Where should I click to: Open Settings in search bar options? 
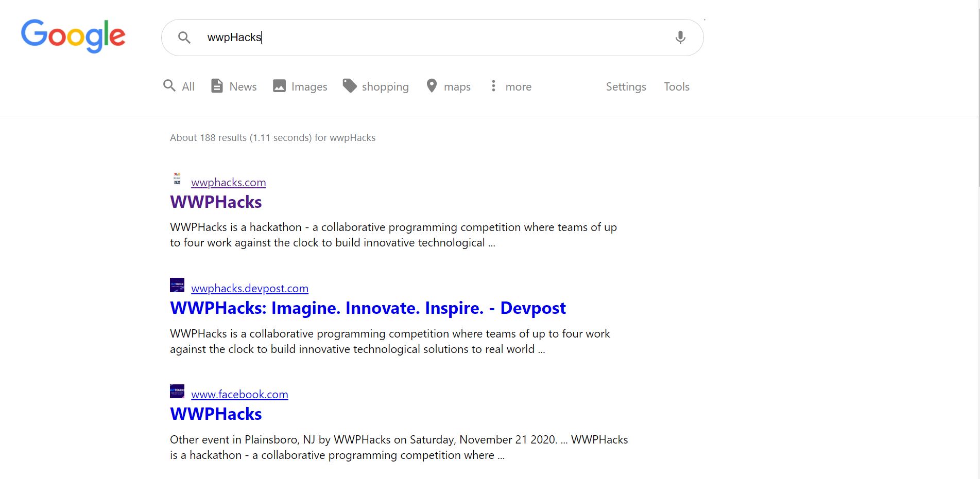tap(626, 86)
